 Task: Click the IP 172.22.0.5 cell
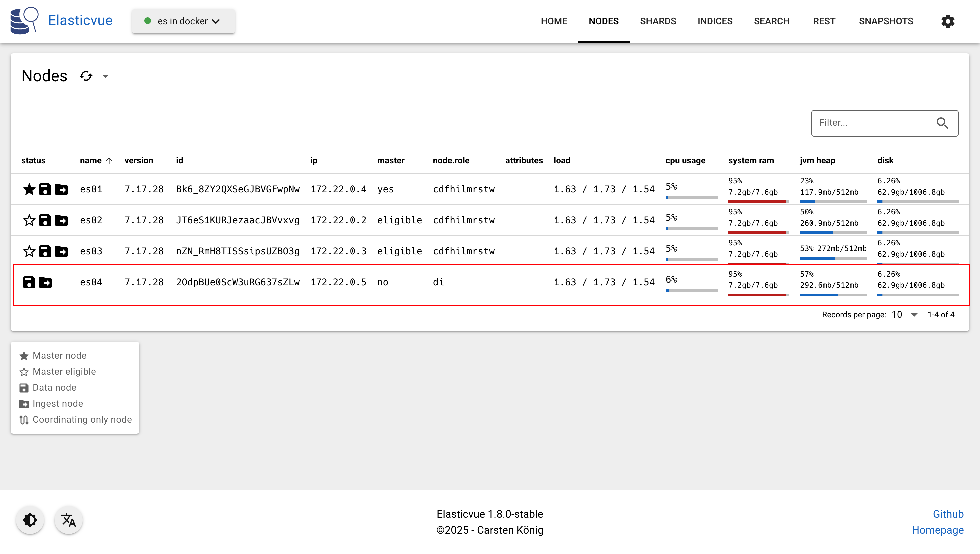pos(338,282)
